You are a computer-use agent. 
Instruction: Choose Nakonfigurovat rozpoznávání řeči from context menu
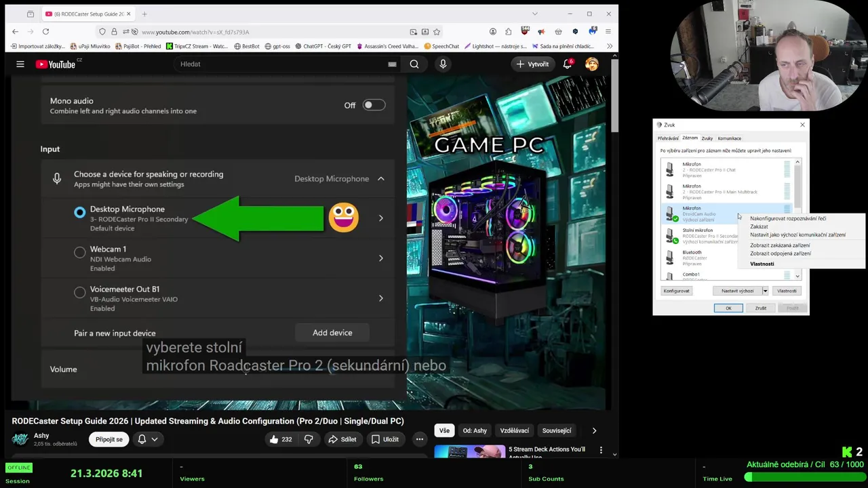788,218
